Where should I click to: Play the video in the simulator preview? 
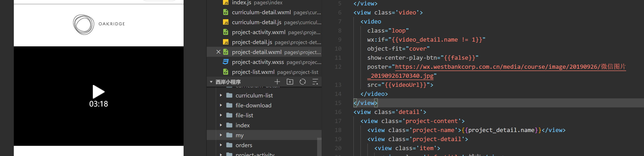tap(98, 92)
